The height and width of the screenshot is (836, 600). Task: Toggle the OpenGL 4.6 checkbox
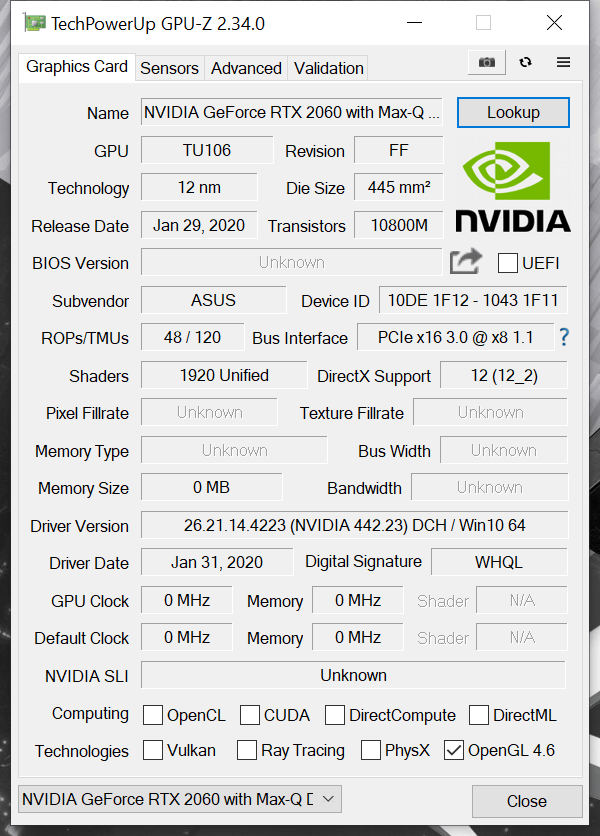tap(454, 750)
